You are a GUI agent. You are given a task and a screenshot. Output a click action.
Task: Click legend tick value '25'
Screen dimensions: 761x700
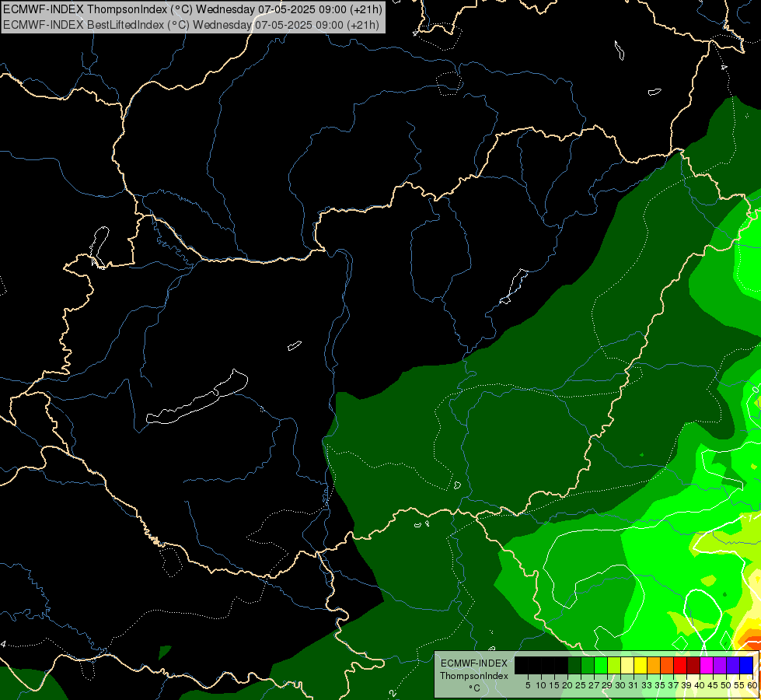pos(581,685)
